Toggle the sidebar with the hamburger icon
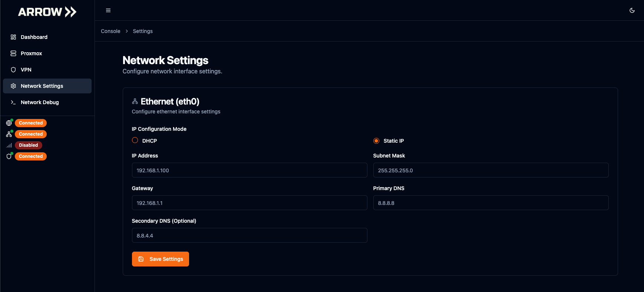644x292 pixels. point(108,10)
